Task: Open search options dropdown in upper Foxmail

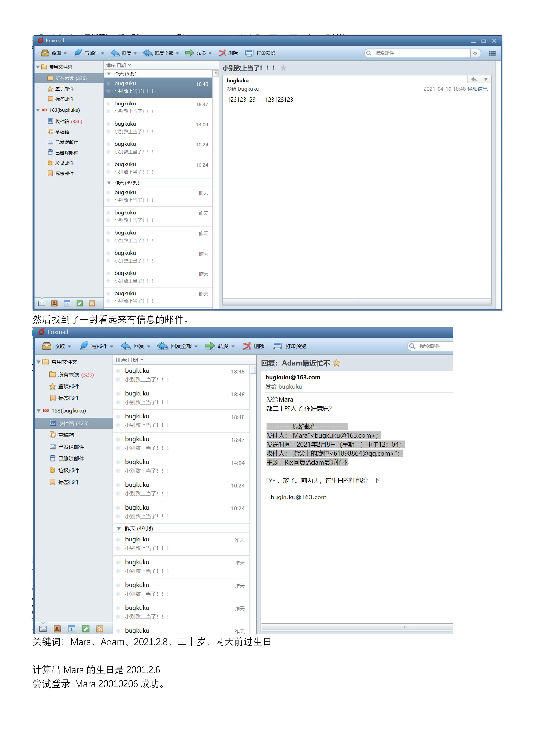Action: pyautogui.click(x=475, y=53)
